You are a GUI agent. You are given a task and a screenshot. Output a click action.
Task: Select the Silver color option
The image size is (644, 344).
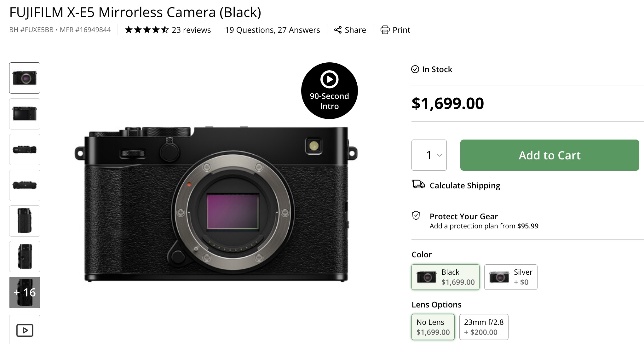[x=510, y=277]
